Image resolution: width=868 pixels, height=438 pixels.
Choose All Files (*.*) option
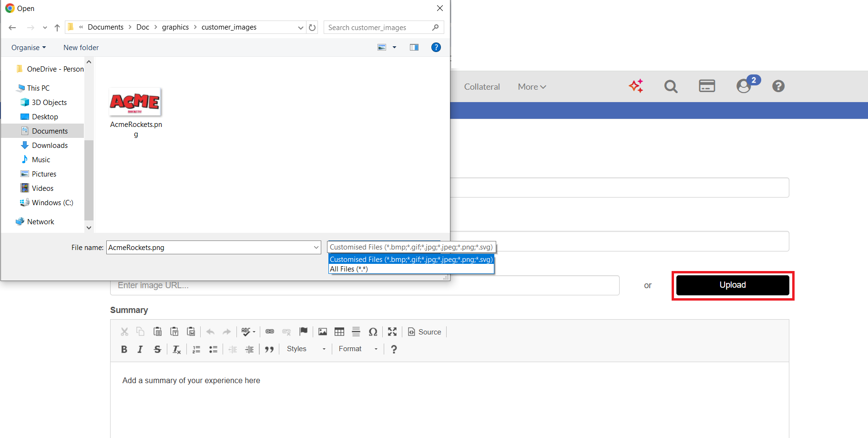click(x=411, y=269)
